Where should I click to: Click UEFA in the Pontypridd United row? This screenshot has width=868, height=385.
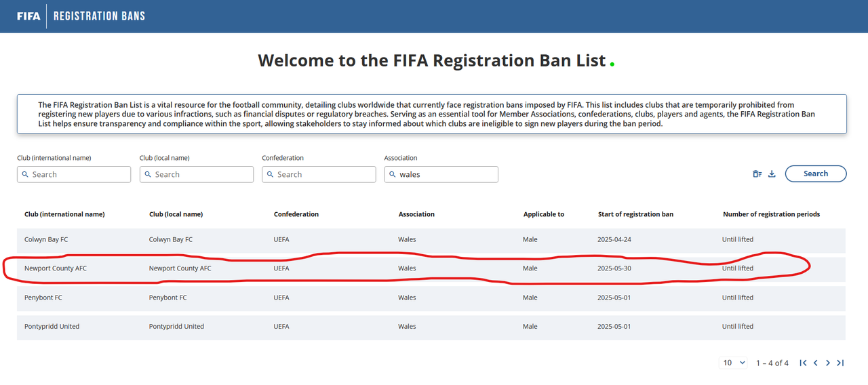[281, 327]
